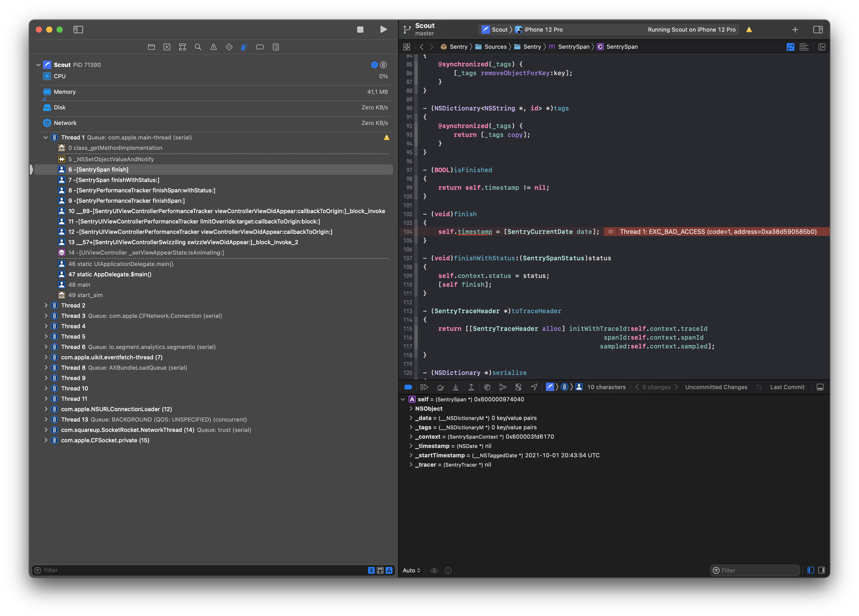
Task: Select the Find navigator magnifier icon
Action: pyautogui.click(x=198, y=47)
